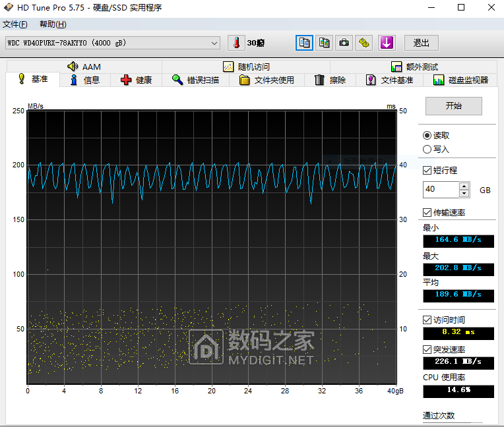504x427 pixels.
Task: Click the 8.32 ms access time value
Action: 458,333
